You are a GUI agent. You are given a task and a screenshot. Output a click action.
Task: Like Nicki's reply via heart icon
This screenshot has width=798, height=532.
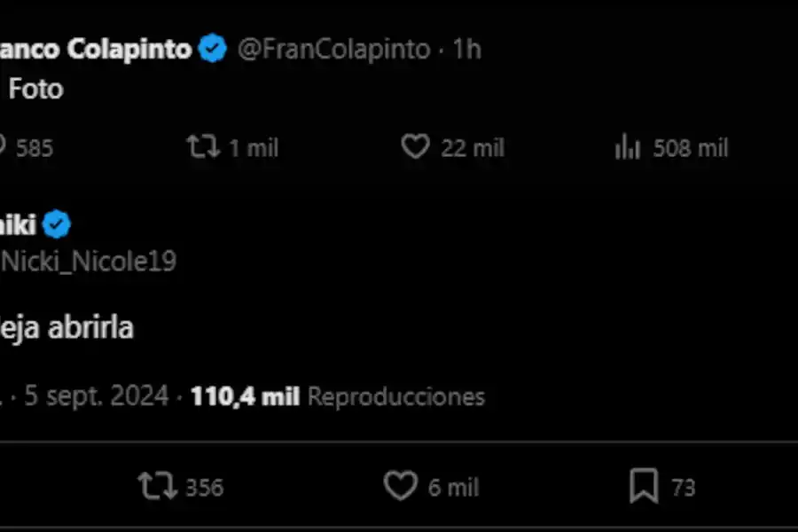coord(400,486)
